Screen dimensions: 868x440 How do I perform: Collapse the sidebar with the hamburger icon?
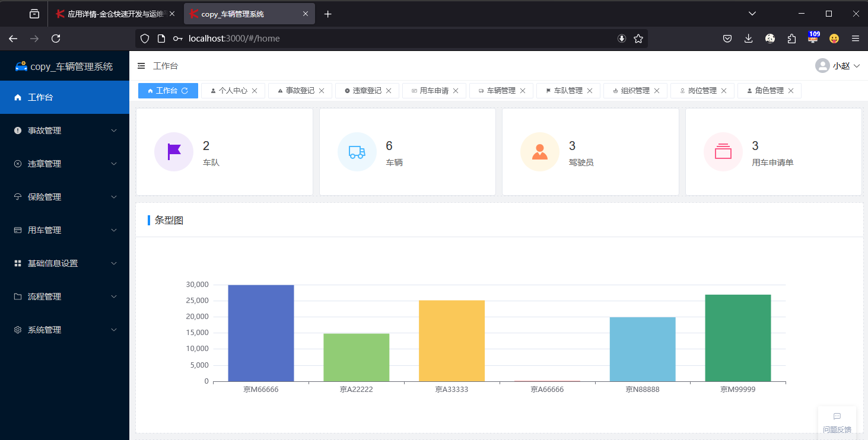point(141,66)
